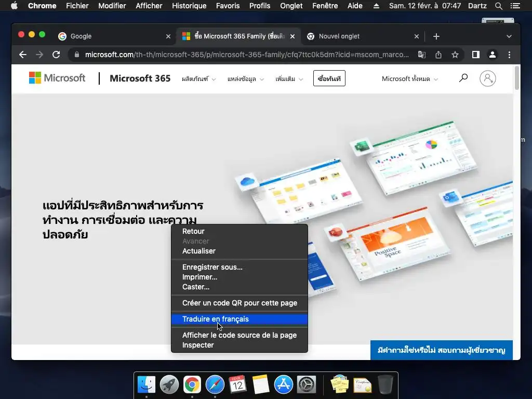Open Notes app from the Dock
Image resolution: width=532 pixels, height=399 pixels.
(261, 384)
